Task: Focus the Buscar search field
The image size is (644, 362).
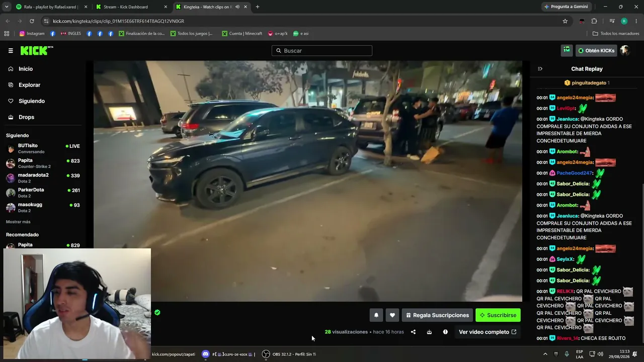Action: click(322, 50)
